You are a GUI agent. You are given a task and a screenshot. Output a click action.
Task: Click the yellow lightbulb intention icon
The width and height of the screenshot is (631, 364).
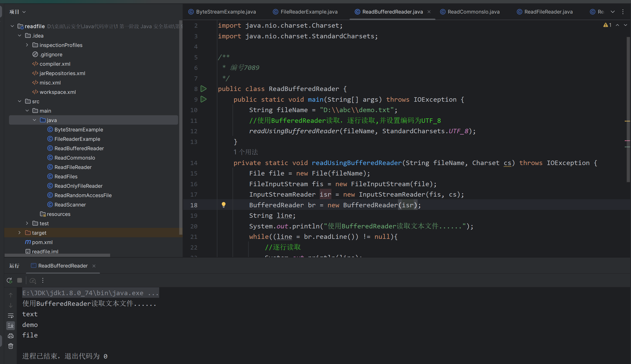click(224, 205)
